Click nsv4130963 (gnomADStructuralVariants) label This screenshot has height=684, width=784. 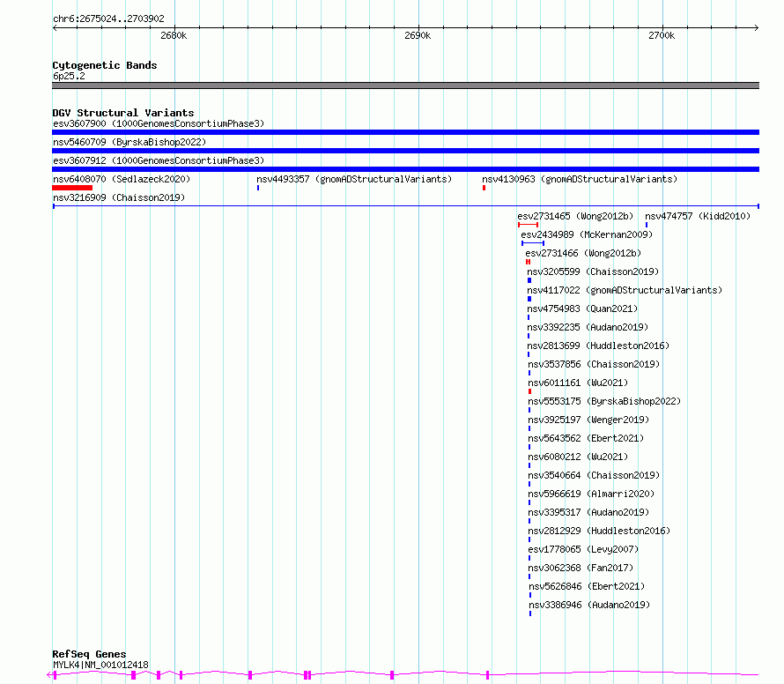tap(580, 179)
